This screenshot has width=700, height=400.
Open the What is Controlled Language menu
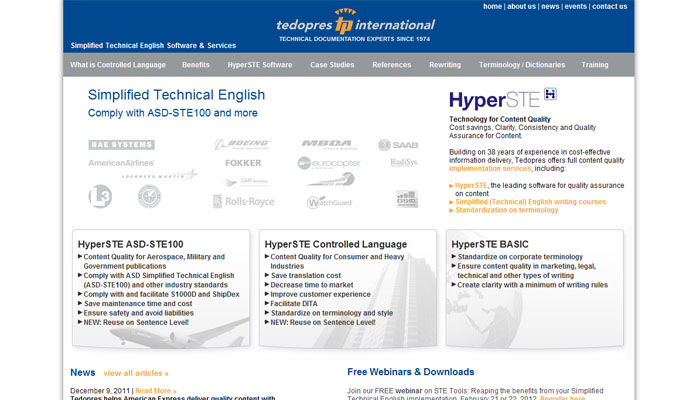[118, 65]
